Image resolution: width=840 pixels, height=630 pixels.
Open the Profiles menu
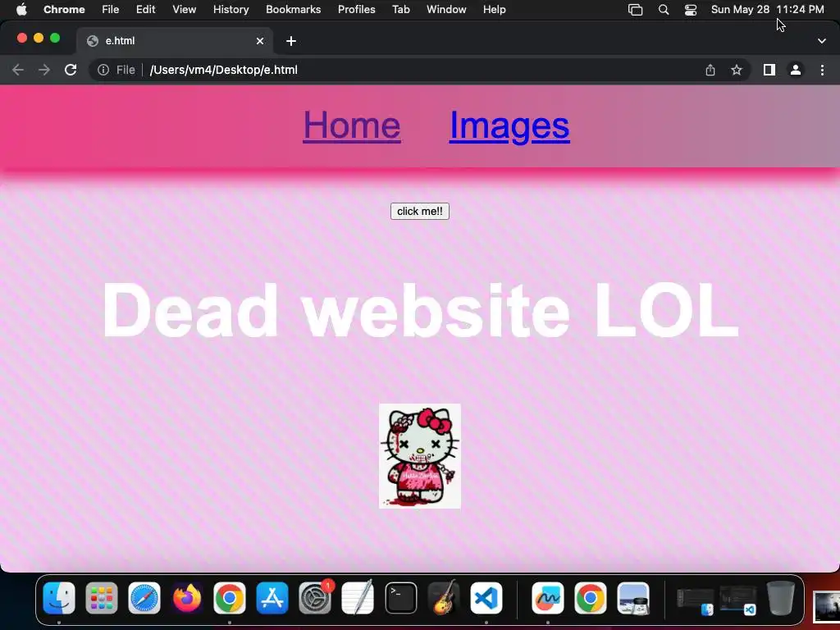(356, 10)
